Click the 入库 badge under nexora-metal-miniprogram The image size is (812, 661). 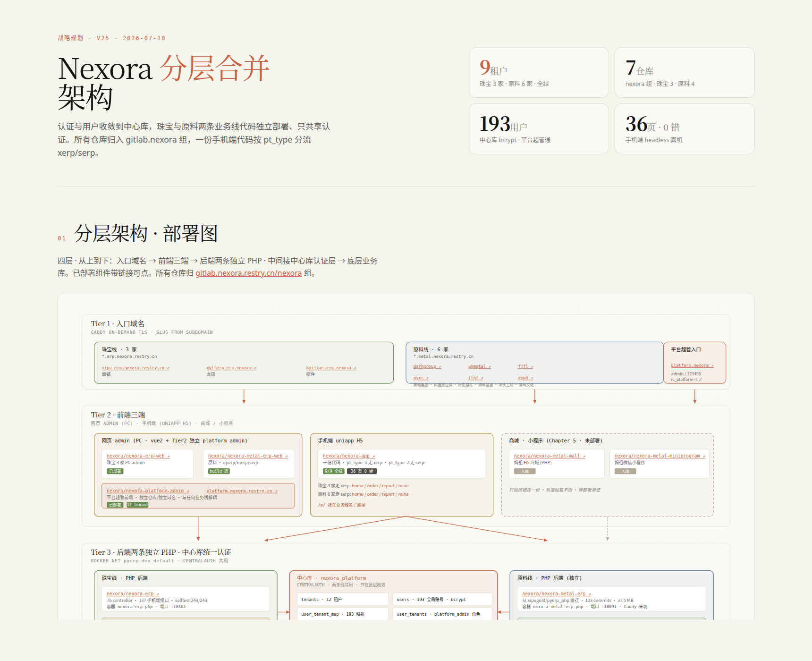click(x=626, y=471)
